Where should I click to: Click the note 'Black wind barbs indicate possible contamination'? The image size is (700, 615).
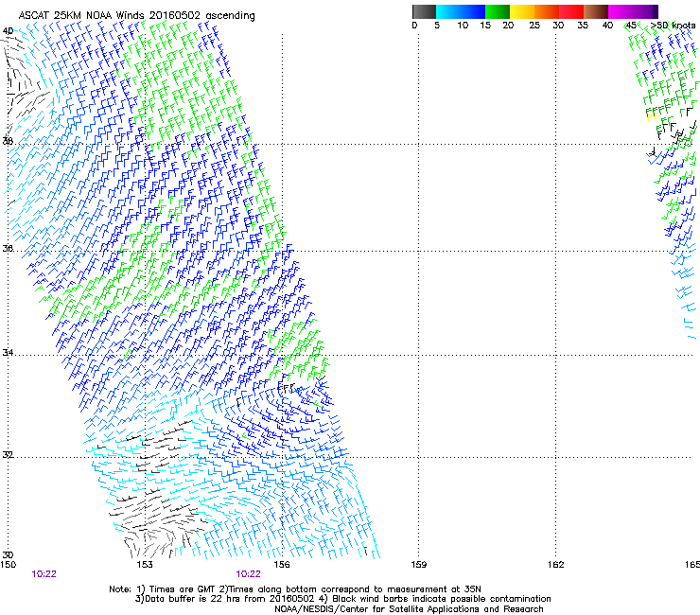tap(442, 599)
